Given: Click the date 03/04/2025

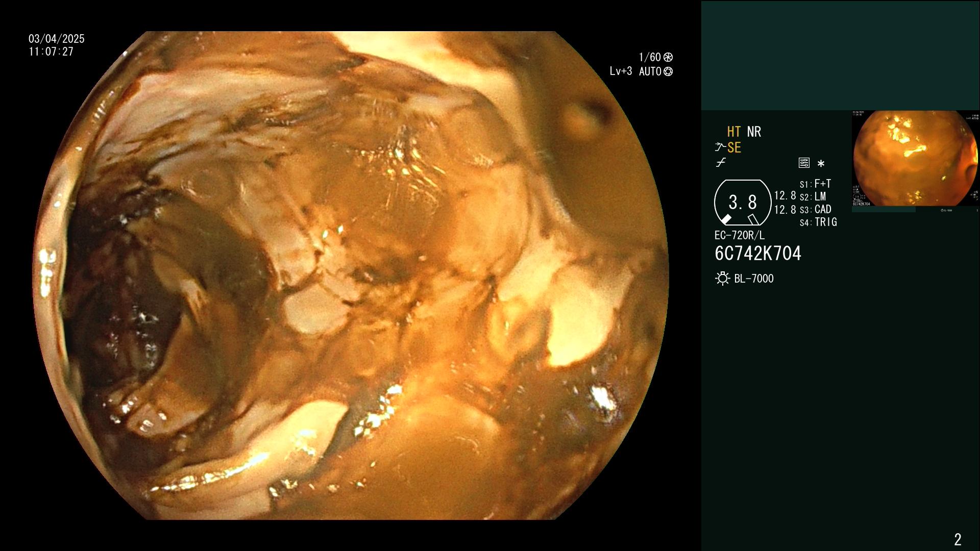Looking at the screenshot, I should (x=57, y=39).
